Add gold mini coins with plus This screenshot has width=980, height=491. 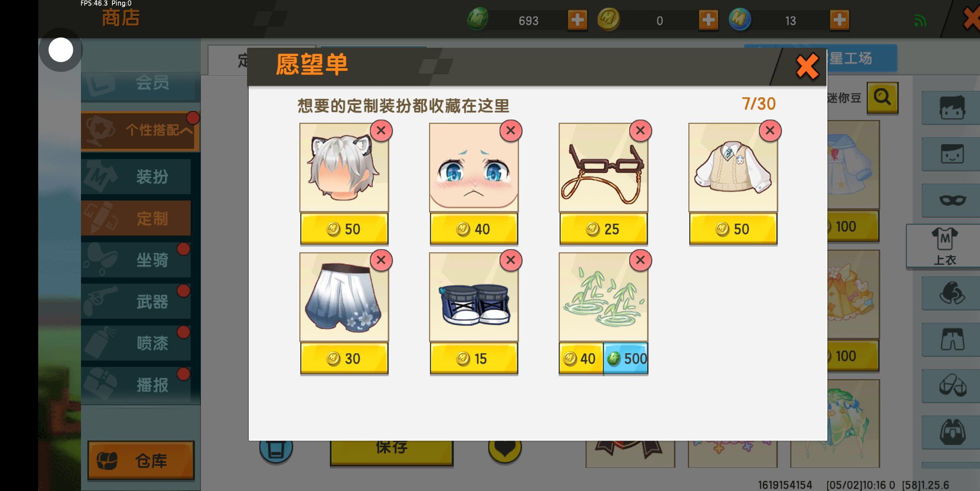click(x=708, y=20)
